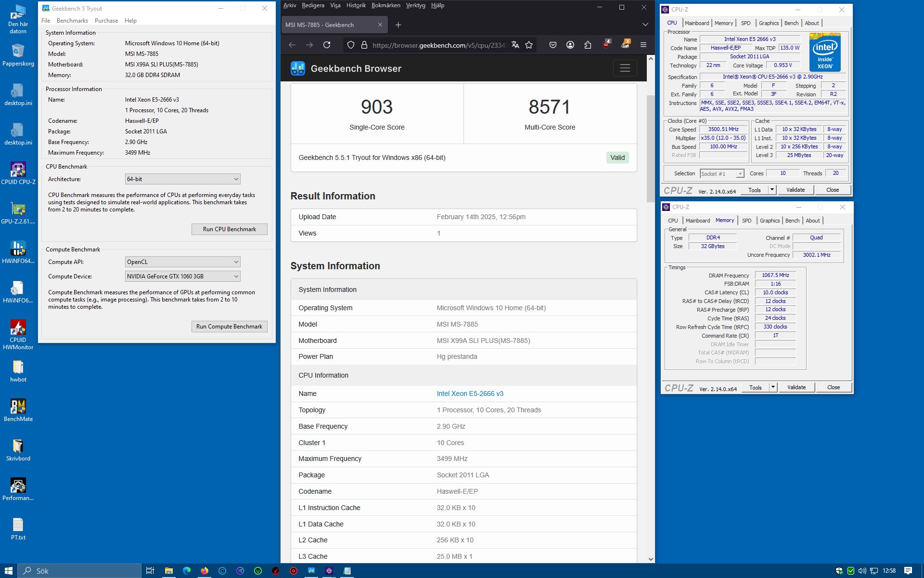Open the extensions puzzle icon
Image resolution: width=924 pixels, height=578 pixels.
click(588, 45)
